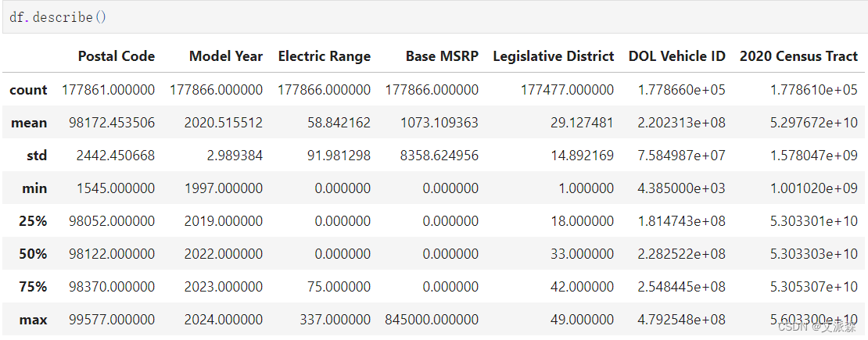868x340 pixels.
Task: Select Model Year count value 177866.000000
Action: (217, 90)
